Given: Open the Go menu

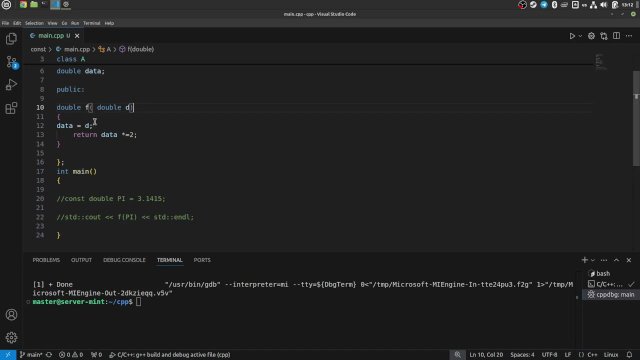Looking at the screenshot, I should pos(64,23).
